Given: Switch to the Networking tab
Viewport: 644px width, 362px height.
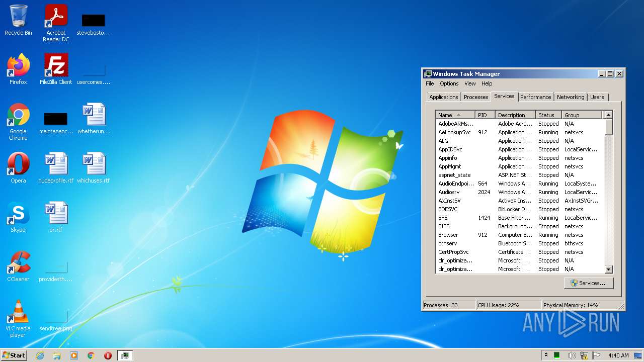Looking at the screenshot, I should 571,97.
